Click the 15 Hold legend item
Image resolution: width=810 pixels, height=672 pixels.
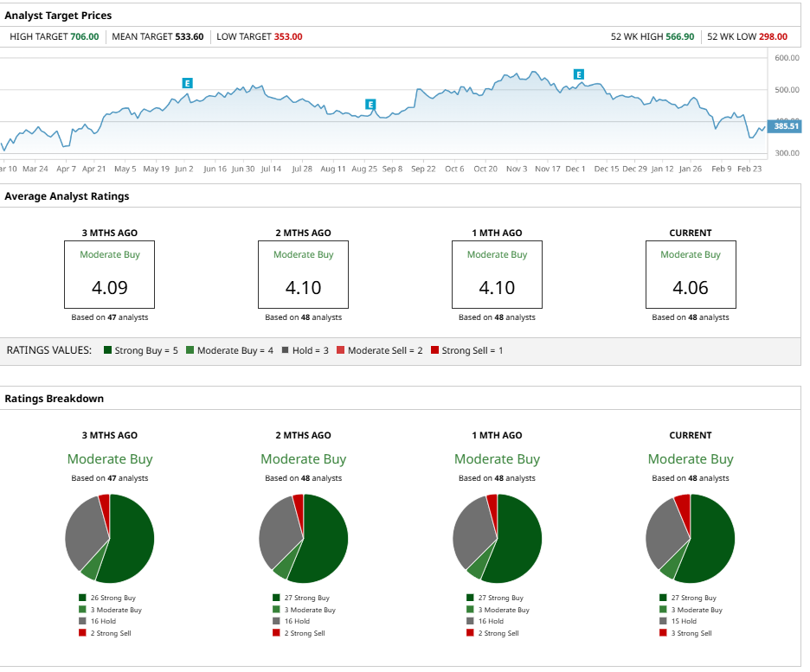(683, 621)
